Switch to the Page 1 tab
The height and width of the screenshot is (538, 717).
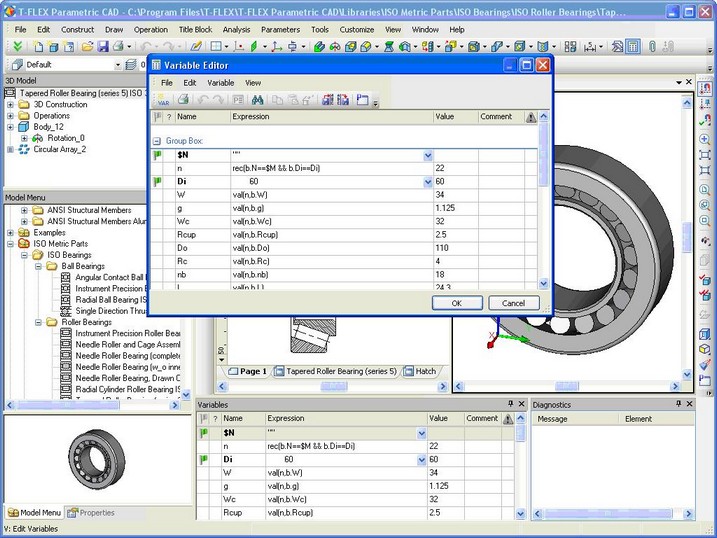click(x=247, y=371)
